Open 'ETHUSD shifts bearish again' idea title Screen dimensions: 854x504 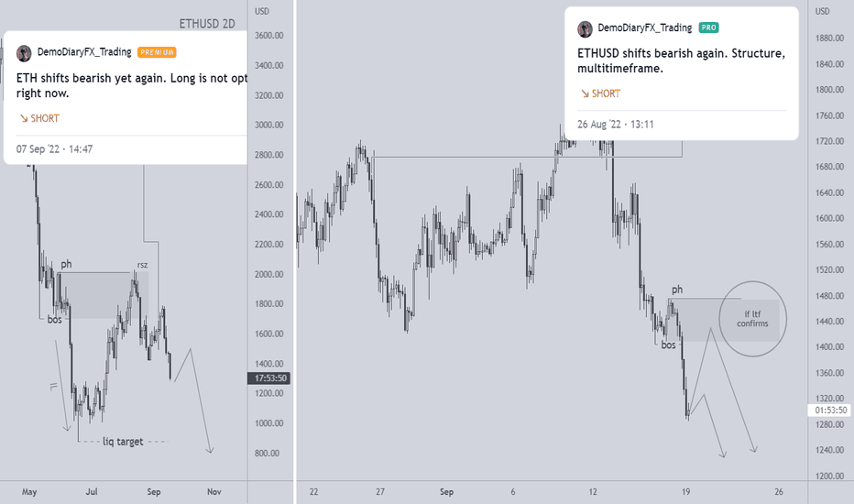click(682, 60)
